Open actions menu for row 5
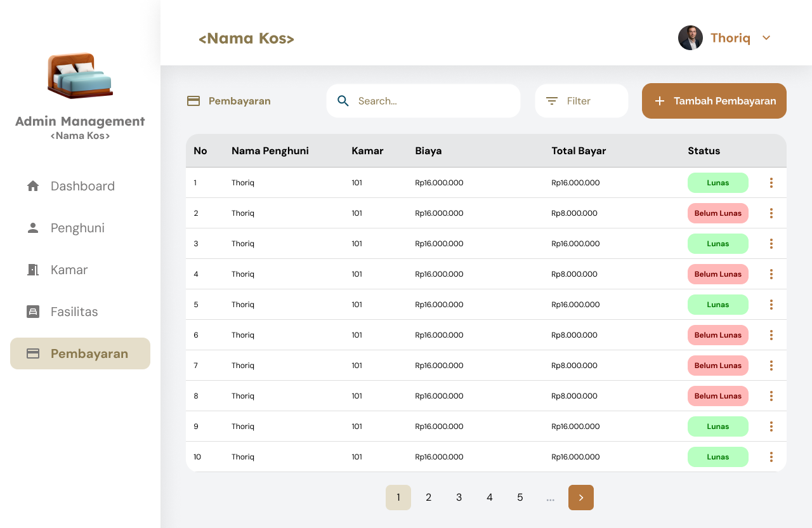 point(771,304)
